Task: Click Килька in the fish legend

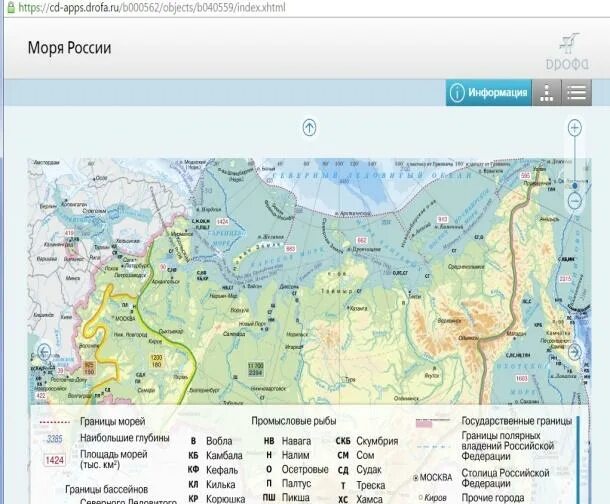Action: [x=221, y=485]
